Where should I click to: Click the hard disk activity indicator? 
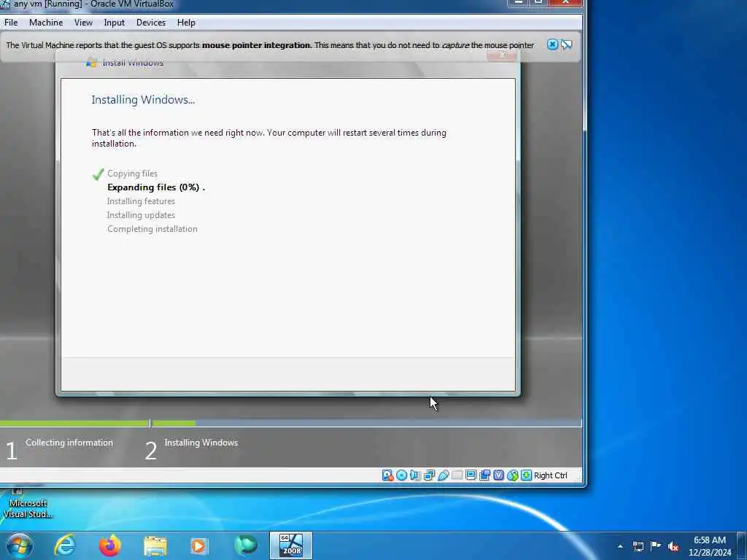(x=388, y=475)
